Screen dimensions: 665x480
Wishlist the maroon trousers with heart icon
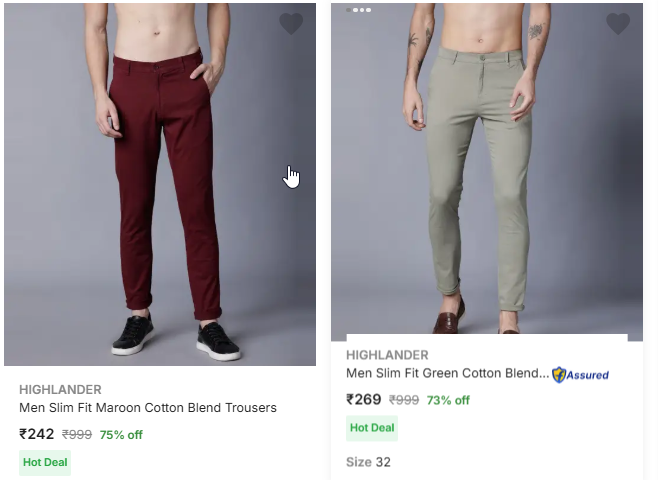(291, 24)
